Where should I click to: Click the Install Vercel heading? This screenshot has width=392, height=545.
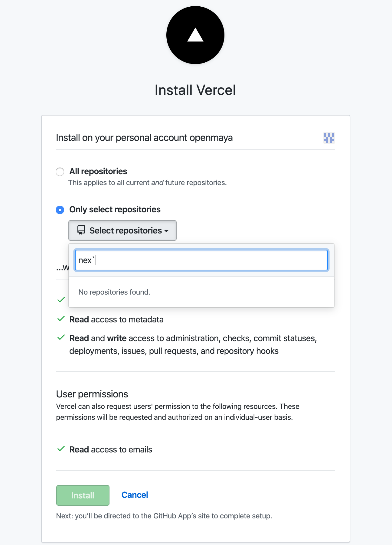click(x=195, y=90)
